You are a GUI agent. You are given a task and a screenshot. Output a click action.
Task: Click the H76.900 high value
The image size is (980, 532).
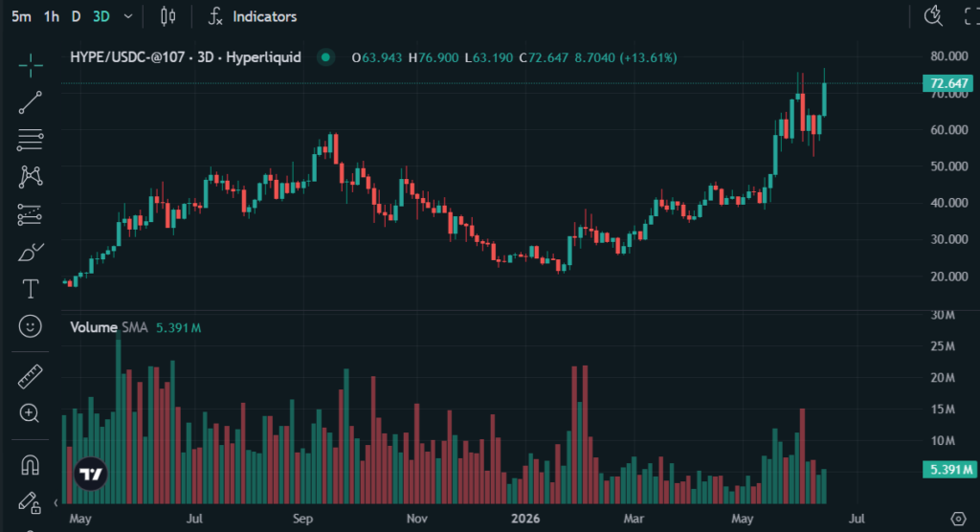(434, 57)
